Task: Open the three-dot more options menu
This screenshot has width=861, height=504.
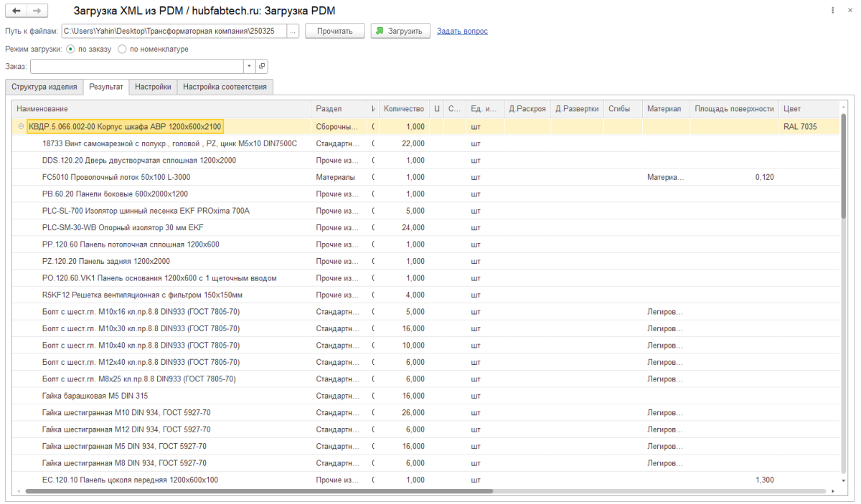Action: pos(832,11)
